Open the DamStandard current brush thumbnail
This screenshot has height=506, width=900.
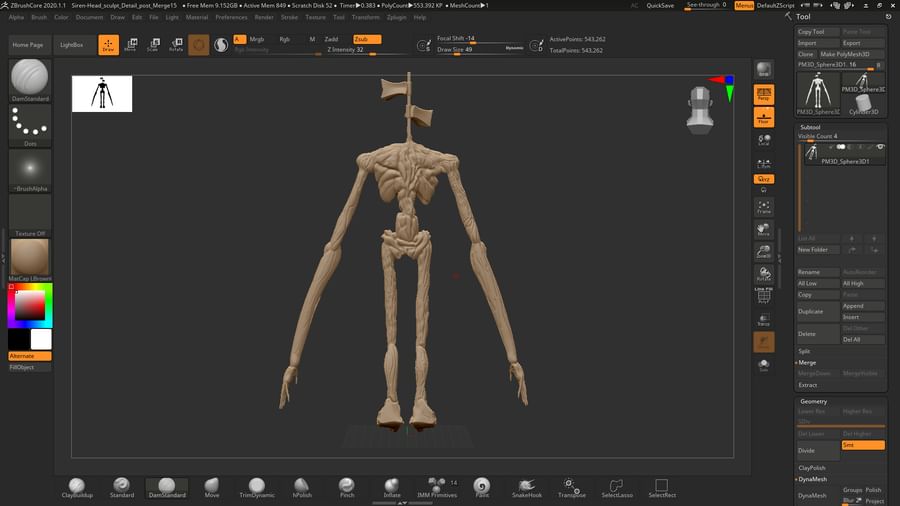(x=30, y=80)
